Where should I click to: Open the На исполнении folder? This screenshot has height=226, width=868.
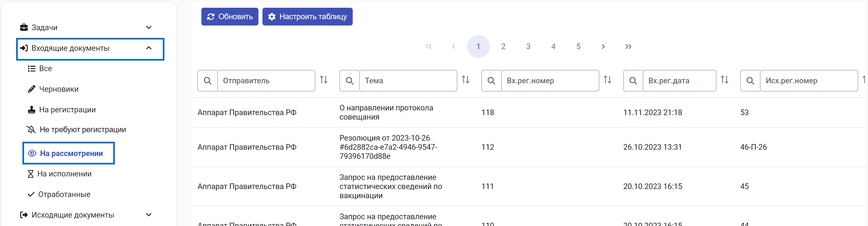click(64, 174)
